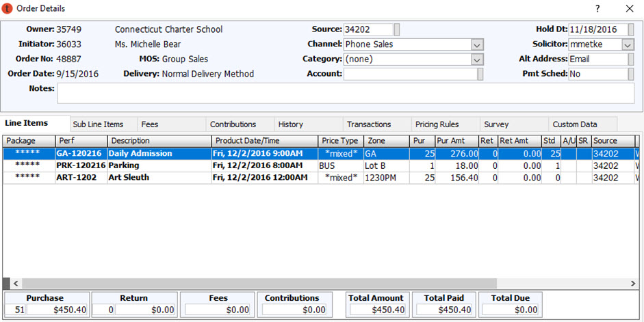The width and height of the screenshot is (644, 322).
Task: Click the Hold Dt field 11/18/2016
Action: pyautogui.click(x=598, y=29)
